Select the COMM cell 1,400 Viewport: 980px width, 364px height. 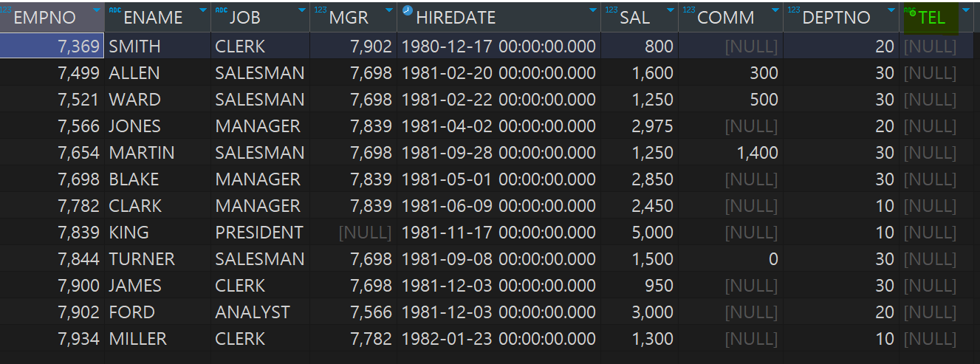[731, 153]
